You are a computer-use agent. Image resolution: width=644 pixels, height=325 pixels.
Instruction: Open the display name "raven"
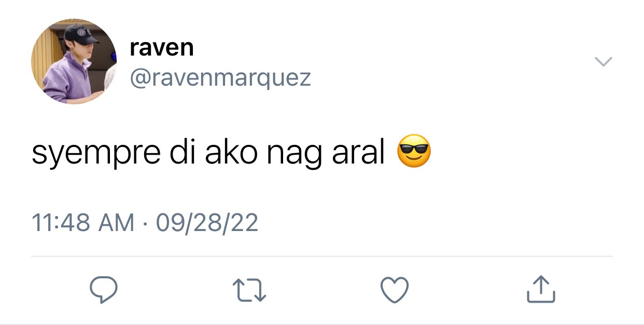162,48
